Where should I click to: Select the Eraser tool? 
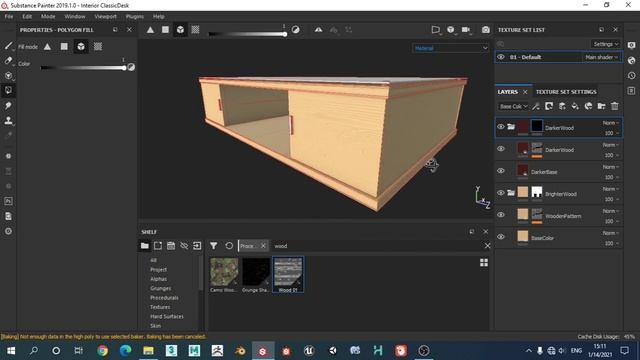8,60
